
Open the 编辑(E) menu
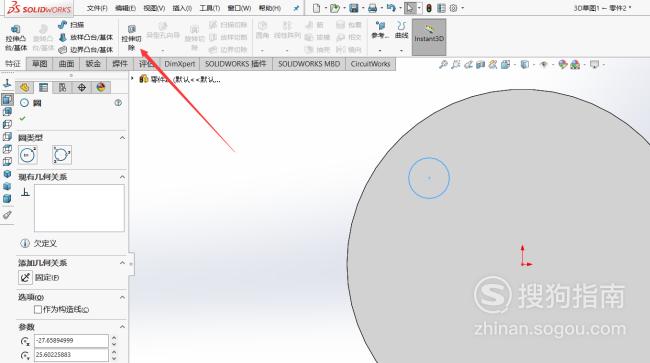(x=125, y=8)
